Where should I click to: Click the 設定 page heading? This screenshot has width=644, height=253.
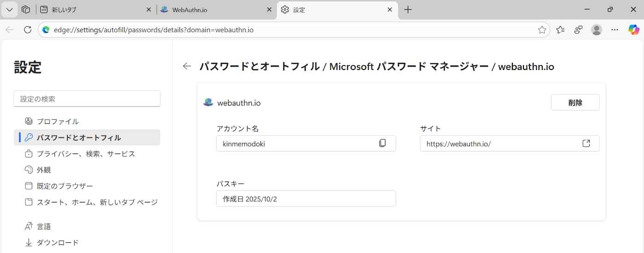point(28,67)
